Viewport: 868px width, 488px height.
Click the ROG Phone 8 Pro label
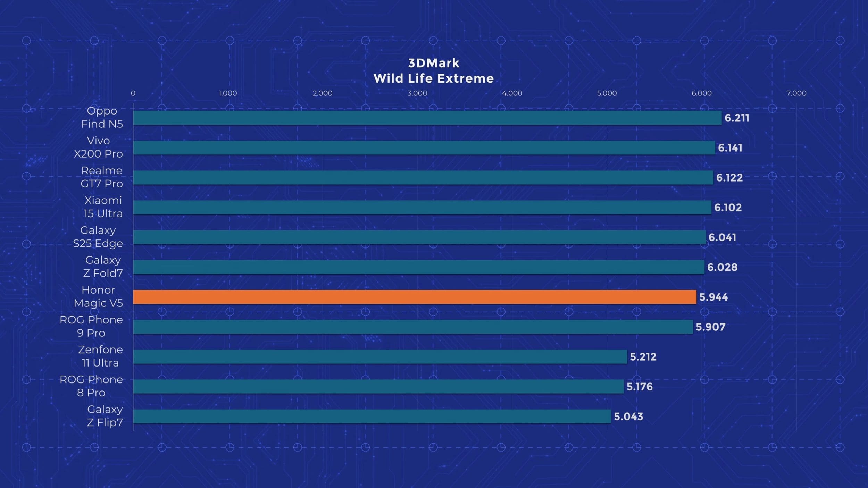point(91,386)
